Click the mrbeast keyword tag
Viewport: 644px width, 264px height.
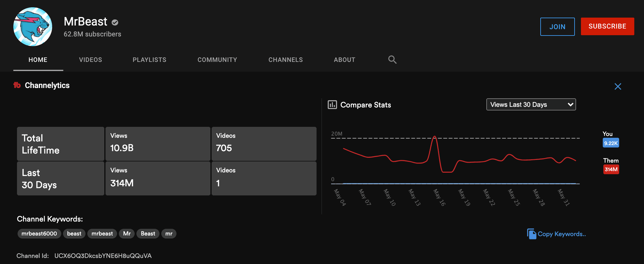tap(102, 234)
